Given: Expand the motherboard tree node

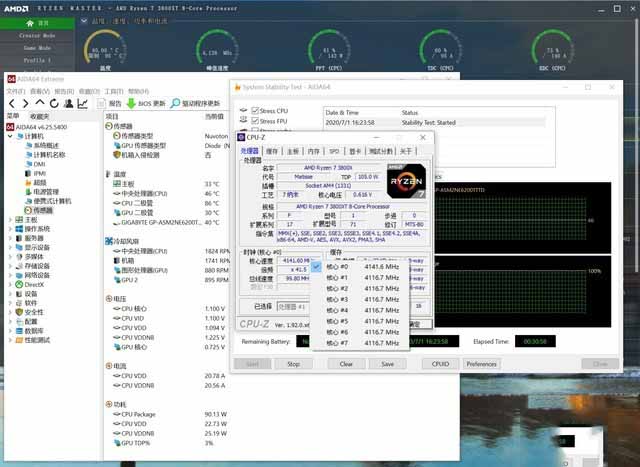Looking at the screenshot, I should coord(10,220).
